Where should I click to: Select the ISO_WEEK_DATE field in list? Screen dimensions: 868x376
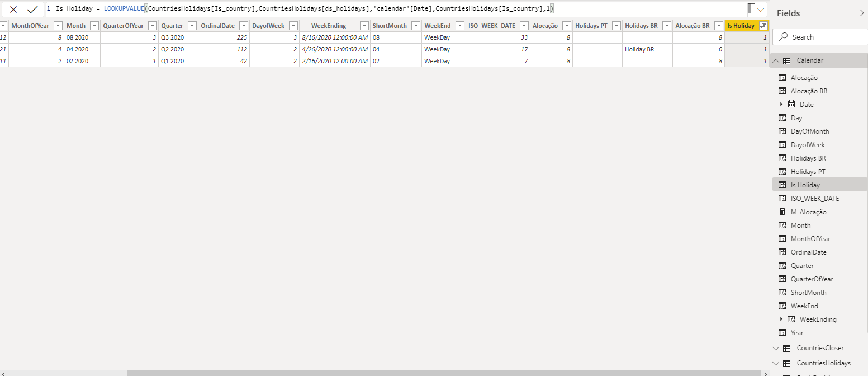815,199
